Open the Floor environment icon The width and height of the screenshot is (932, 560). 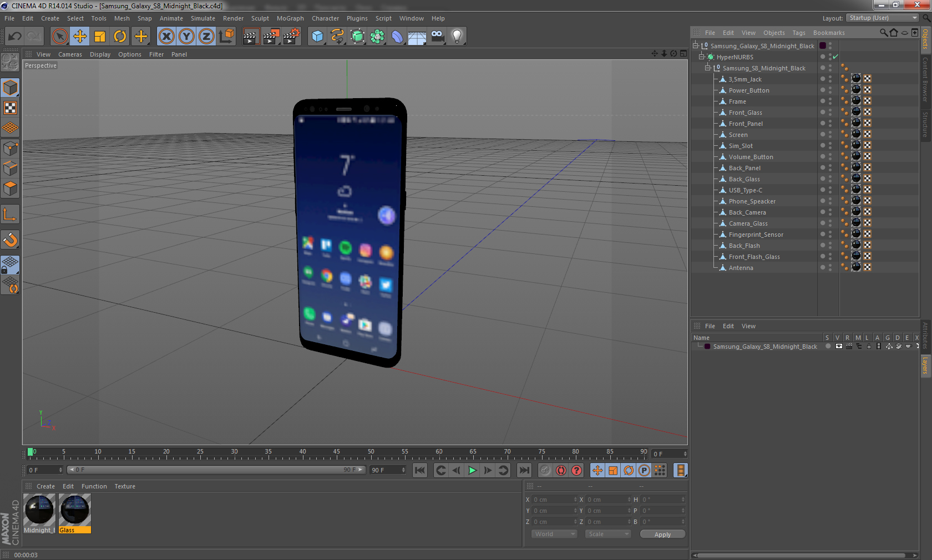(417, 37)
